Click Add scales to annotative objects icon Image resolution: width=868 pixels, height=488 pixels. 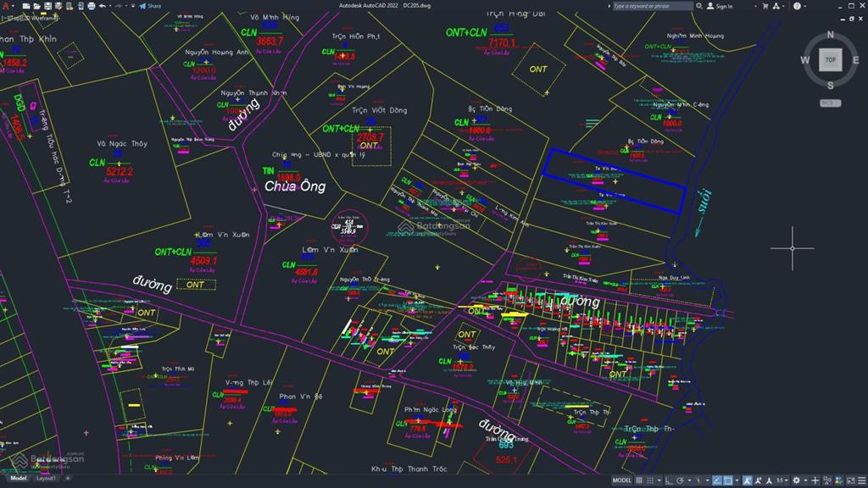[758, 480]
